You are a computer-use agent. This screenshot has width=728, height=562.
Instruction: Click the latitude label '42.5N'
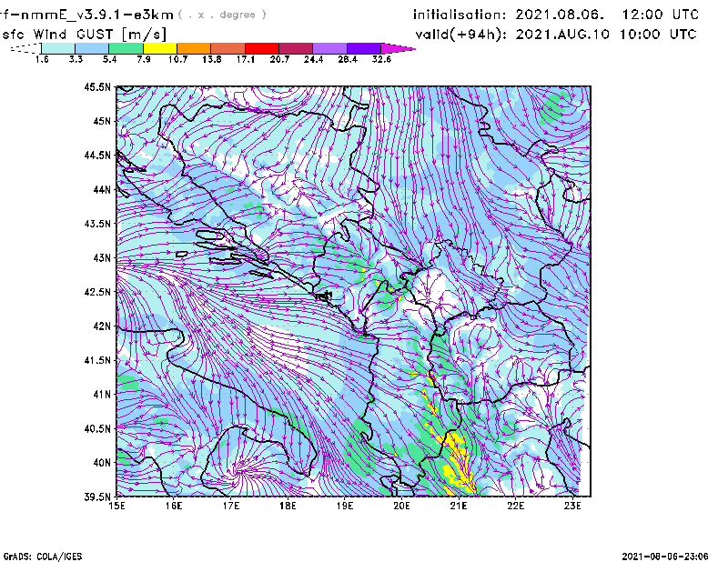[97, 292]
